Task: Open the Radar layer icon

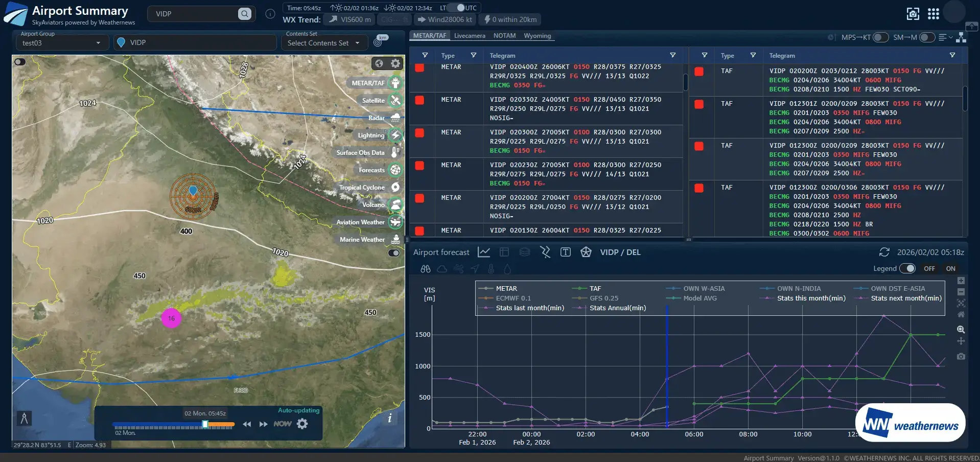Action: (395, 118)
